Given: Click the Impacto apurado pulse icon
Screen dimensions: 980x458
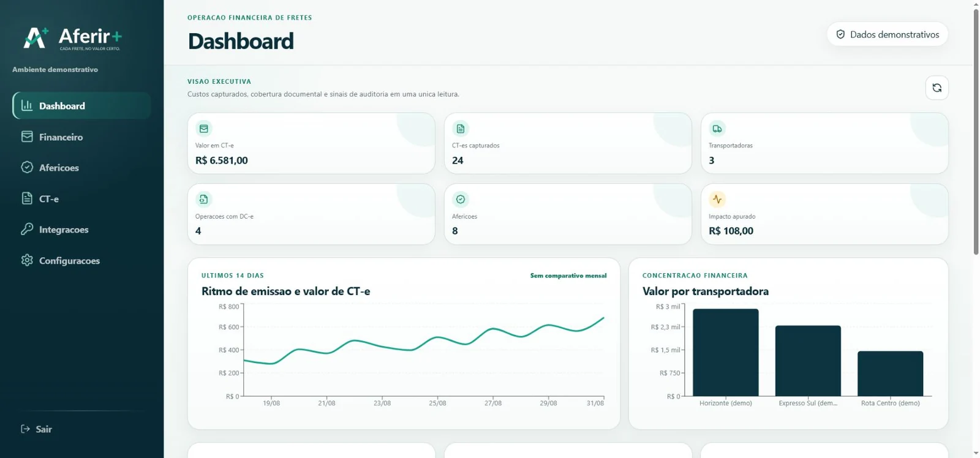Looking at the screenshot, I should click(717, 199).
